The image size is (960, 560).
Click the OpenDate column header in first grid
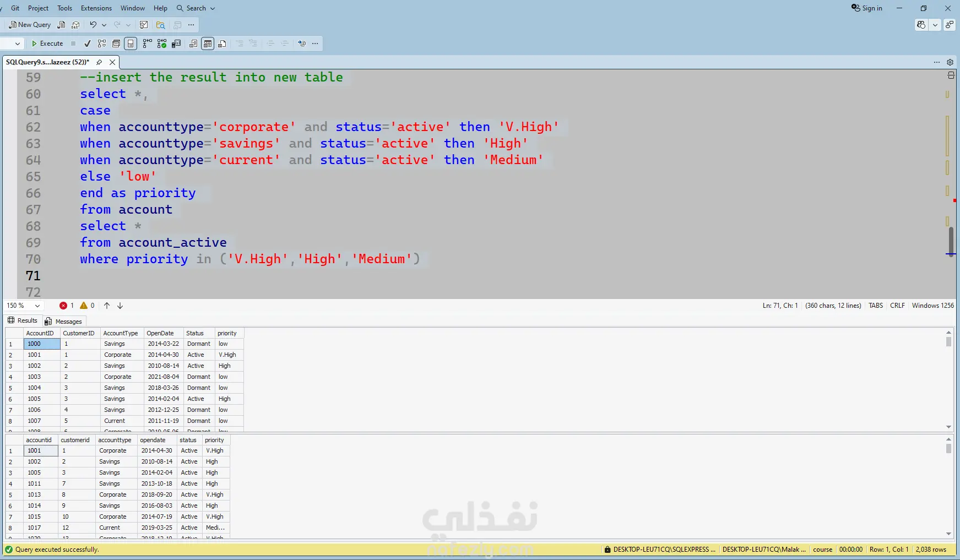click(164, 333)
